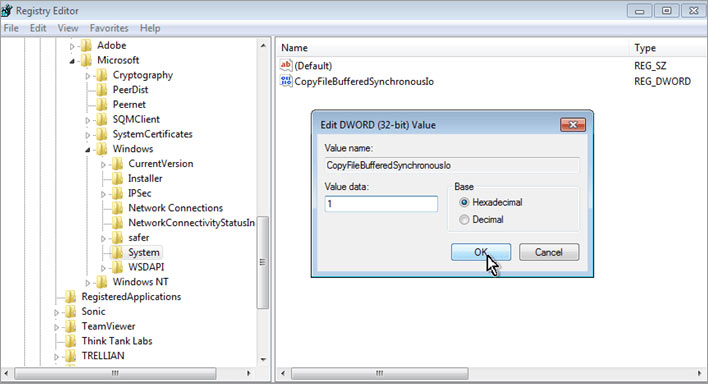Click the Sonic folder icon
This screenshot has width=708, height=384.
point(70,312)
